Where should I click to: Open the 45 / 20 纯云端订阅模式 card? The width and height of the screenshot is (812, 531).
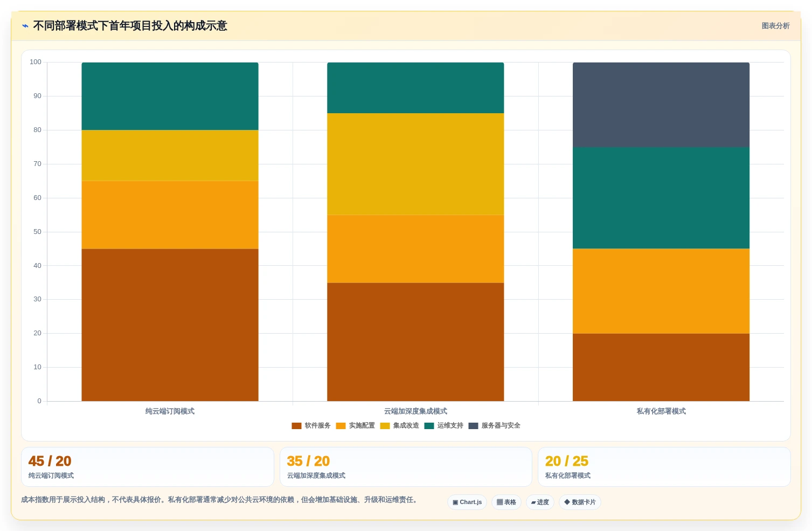coord(148,467)
